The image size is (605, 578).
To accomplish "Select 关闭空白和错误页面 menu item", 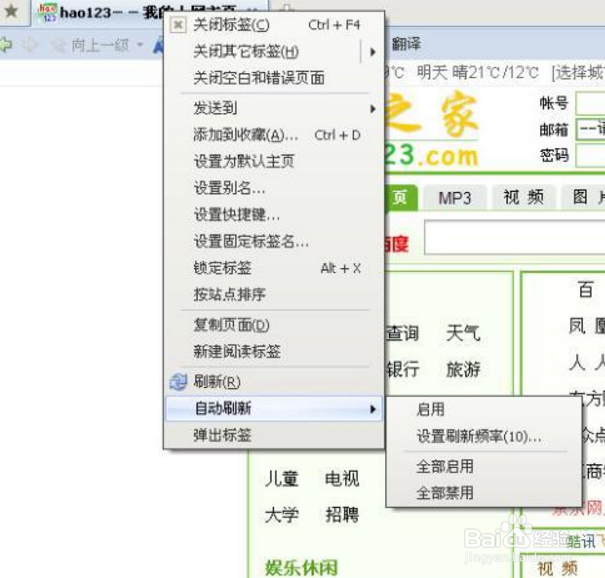I will coord(274,78).
